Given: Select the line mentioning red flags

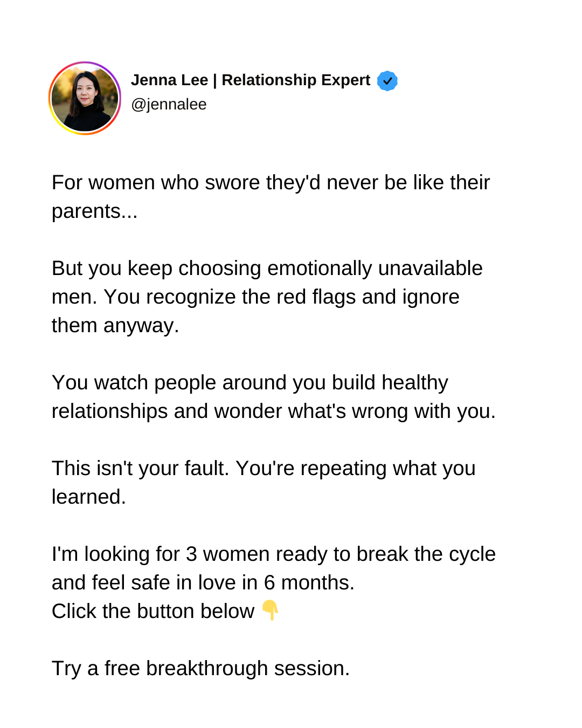Looking at the screenshot, I should (255, 297).
